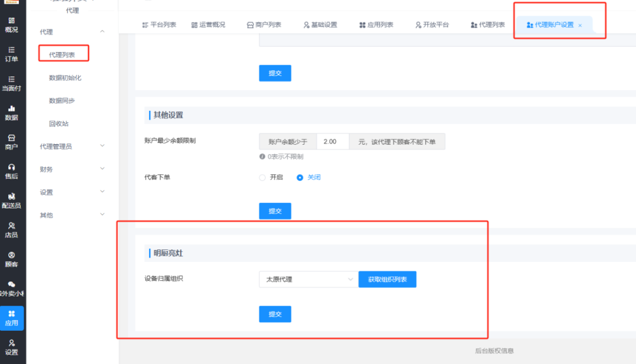Switch to the 运营概况 tab
The width and height of the screenshot is (636, 364).
click(208, 24)
